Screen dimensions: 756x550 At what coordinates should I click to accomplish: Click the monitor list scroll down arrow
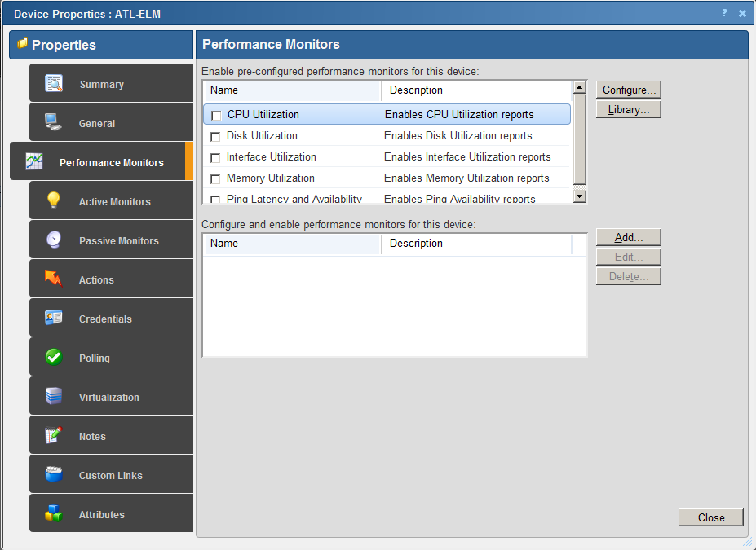pos(580,196)
